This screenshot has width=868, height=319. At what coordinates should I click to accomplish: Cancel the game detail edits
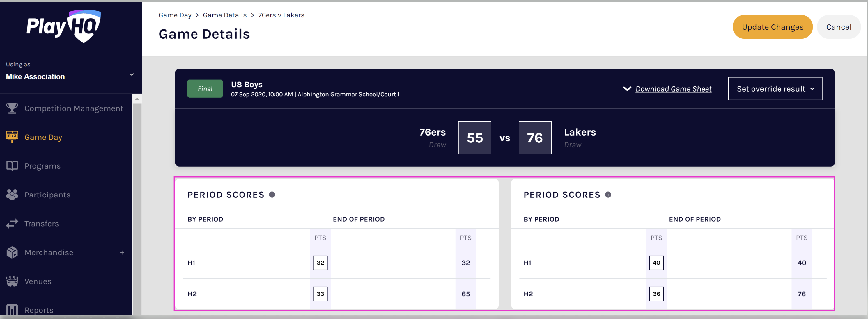click(x=838, y=27)
